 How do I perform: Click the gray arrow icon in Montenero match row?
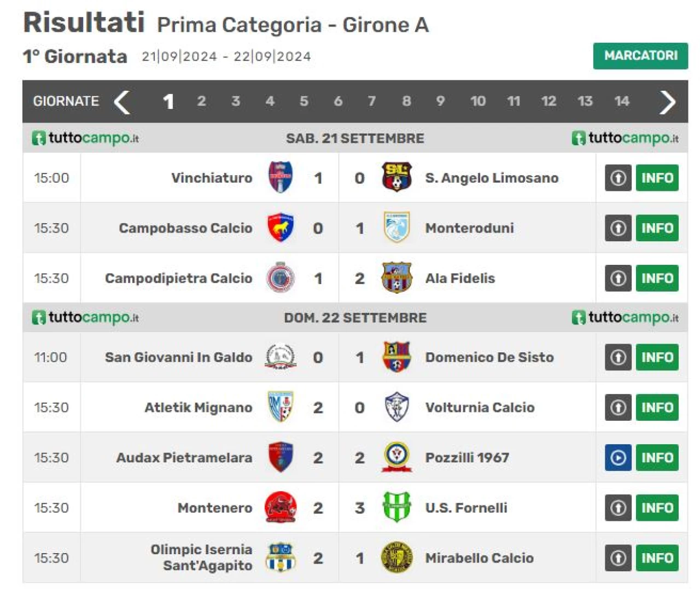(x=618, y=508)
